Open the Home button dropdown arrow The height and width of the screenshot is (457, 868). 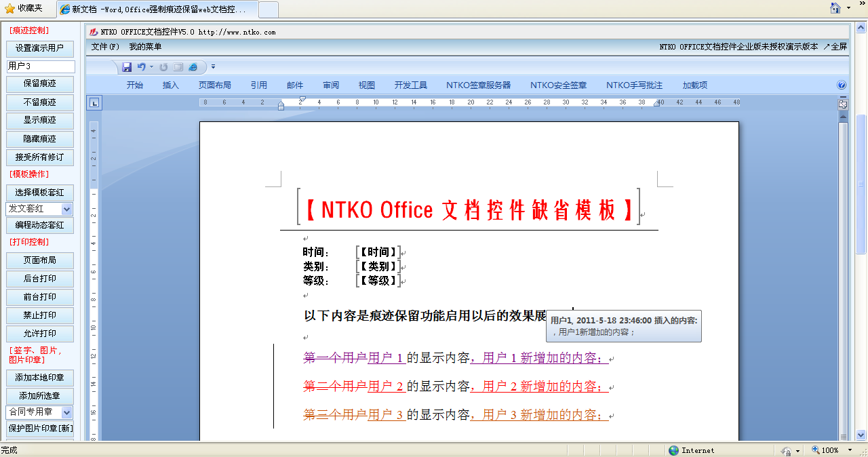pos(849,9)
